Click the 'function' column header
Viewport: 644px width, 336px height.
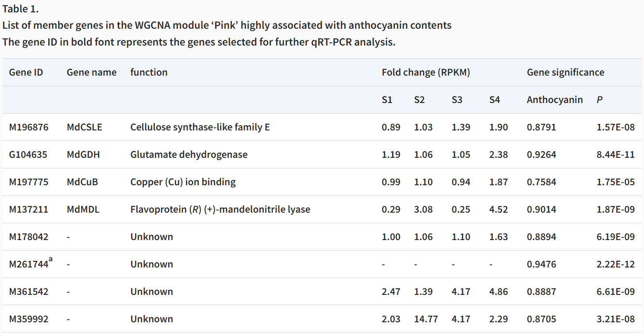149,73
